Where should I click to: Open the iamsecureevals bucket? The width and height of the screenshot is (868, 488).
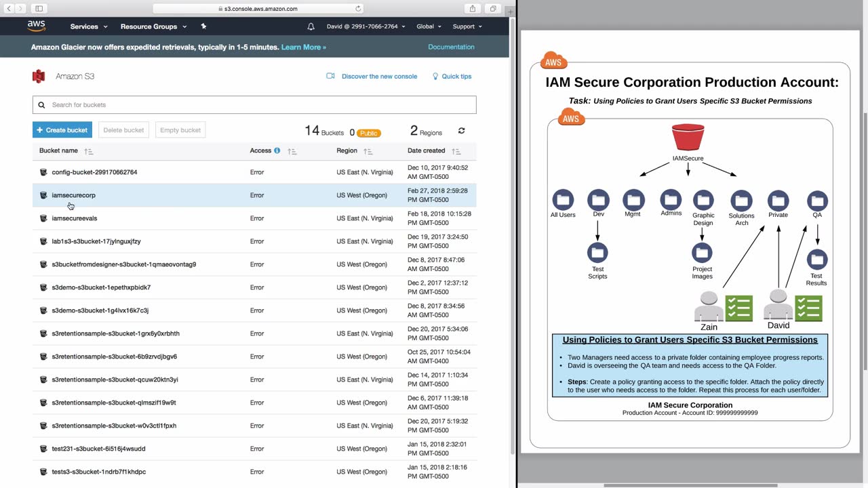75,218
